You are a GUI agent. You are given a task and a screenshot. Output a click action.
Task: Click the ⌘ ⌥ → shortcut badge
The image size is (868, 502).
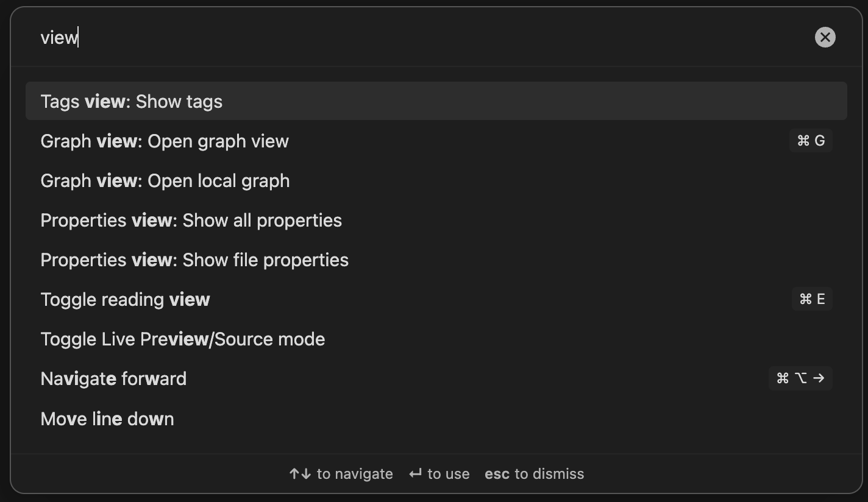coord(800,378)
